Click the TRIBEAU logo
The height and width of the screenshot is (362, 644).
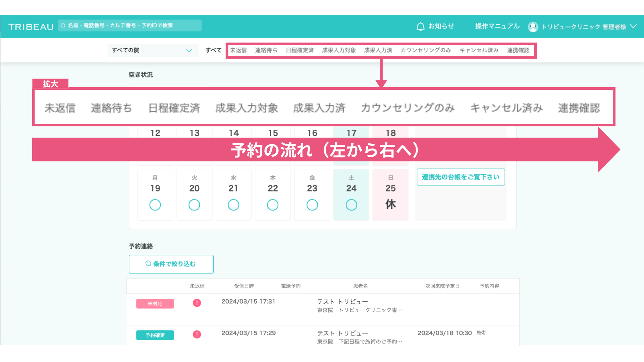tap(31, 27)
